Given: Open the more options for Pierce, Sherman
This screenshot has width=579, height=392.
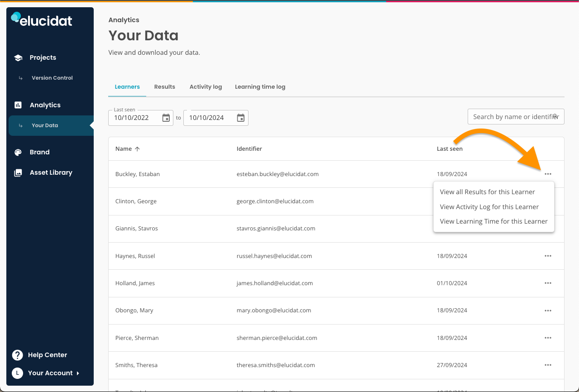Looking at the screenshot, I should pyautogui.click(x=548, y=338).
